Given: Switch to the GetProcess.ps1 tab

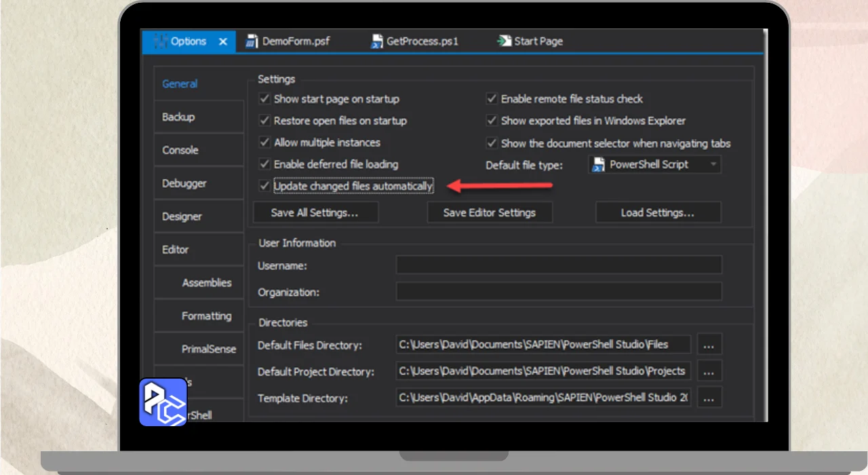Looking at the screenshot, I should [x=422, y=41].
